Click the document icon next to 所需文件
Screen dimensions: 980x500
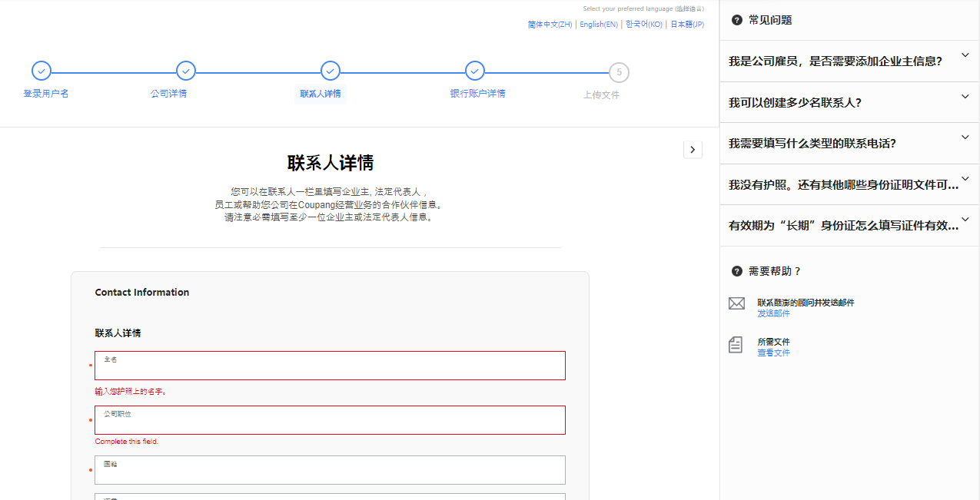736,344
